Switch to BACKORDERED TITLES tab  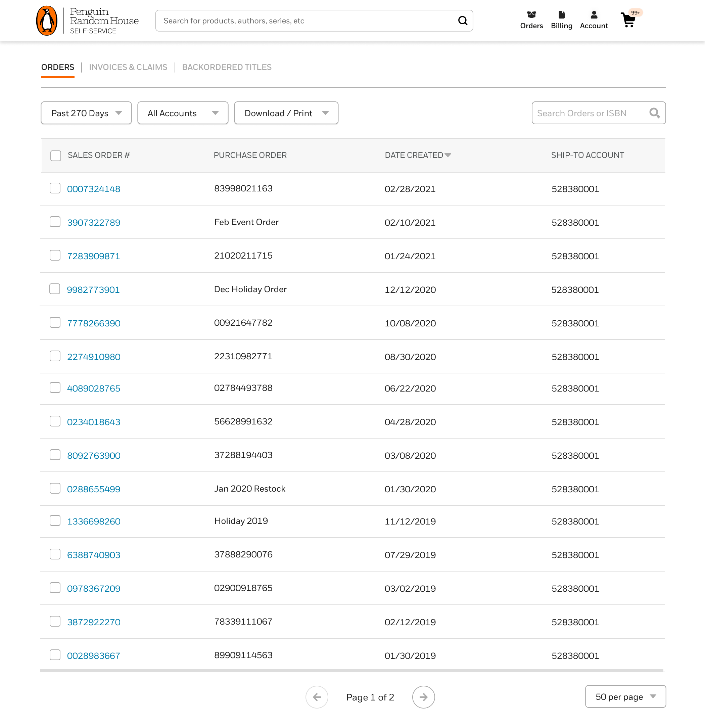(227, 67)
